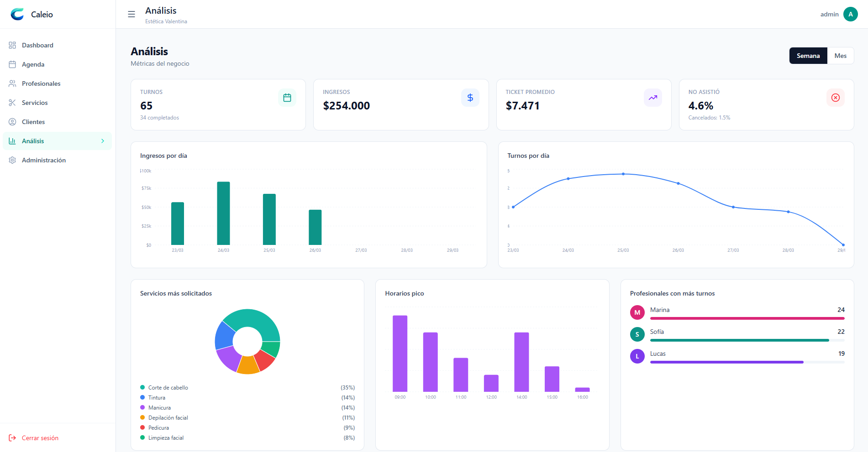Expand the Análisis chevron arrow
The image size is (868, 452).
click(103, 141)
